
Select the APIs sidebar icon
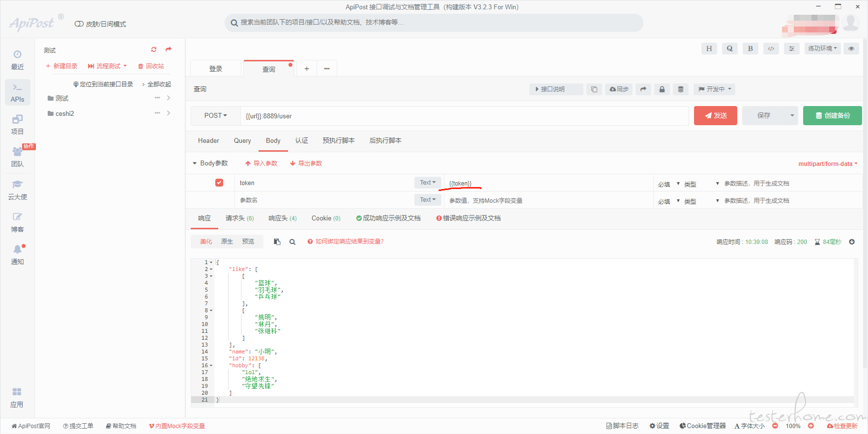17,92
